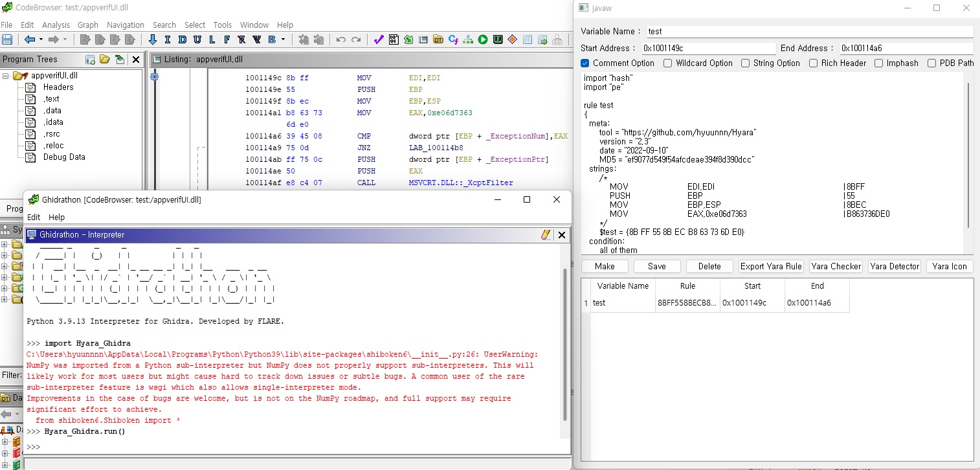
Task: Collapse the appverifUI.dll tree node
Action: click(6, 76)
